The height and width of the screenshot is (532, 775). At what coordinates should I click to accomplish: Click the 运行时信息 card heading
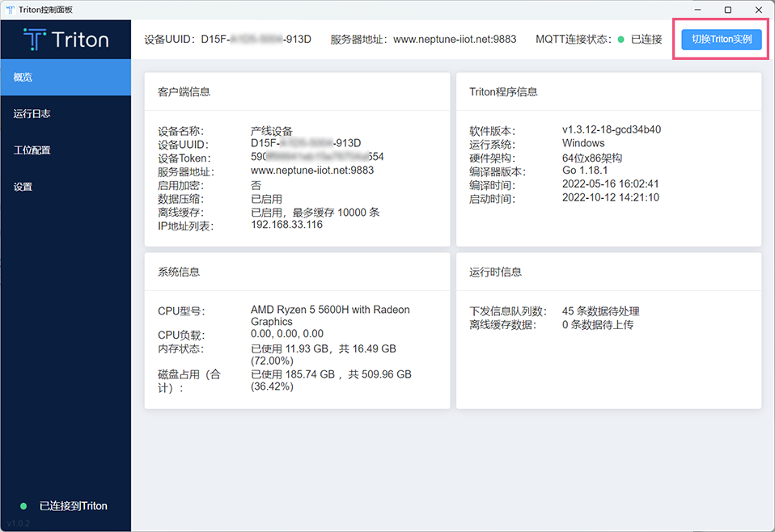point(495,272)
